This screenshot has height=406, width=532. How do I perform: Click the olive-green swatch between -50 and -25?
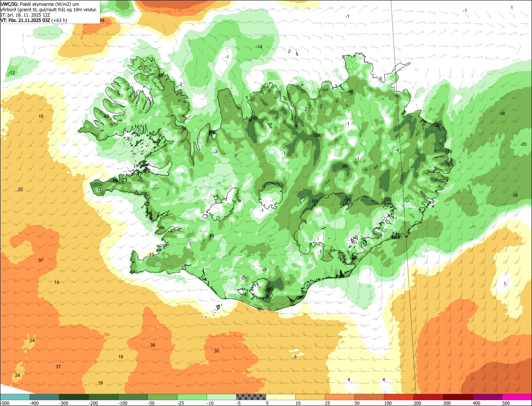pos(162,397)
